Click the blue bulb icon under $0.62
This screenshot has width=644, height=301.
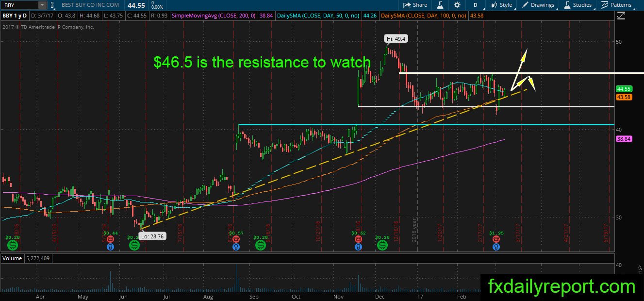point(358,247)
